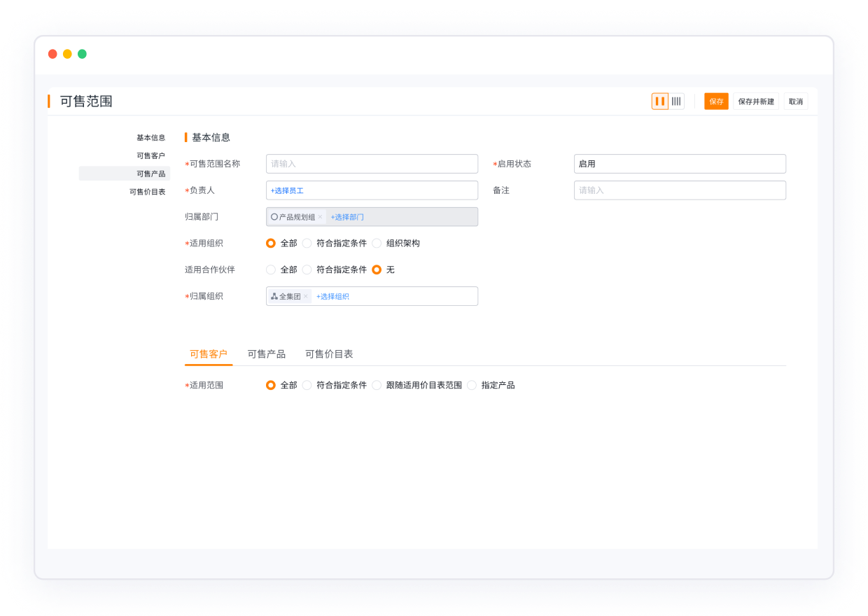Select the two-column layout view icon
Image resolution: width=868 pixels, height=616 pixels.
tap(660, 101)
